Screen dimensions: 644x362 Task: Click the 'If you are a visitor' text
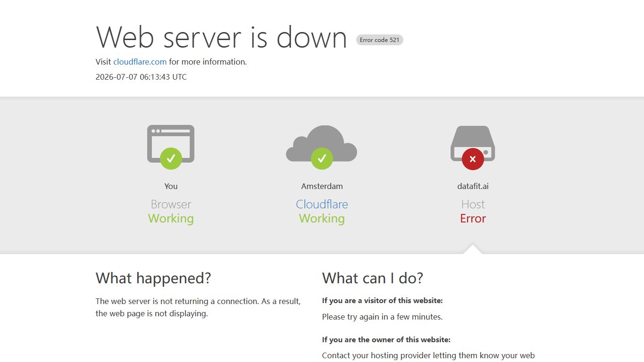[382, 301]
